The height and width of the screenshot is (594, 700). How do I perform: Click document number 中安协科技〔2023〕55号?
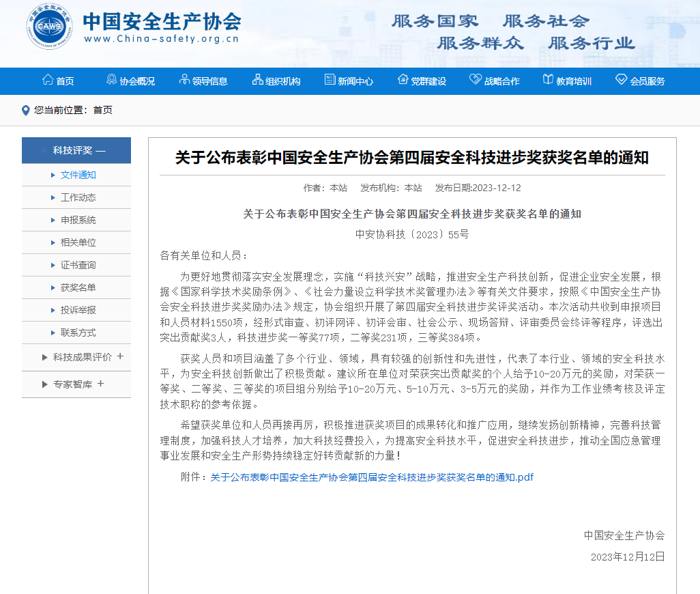[412, 234]
